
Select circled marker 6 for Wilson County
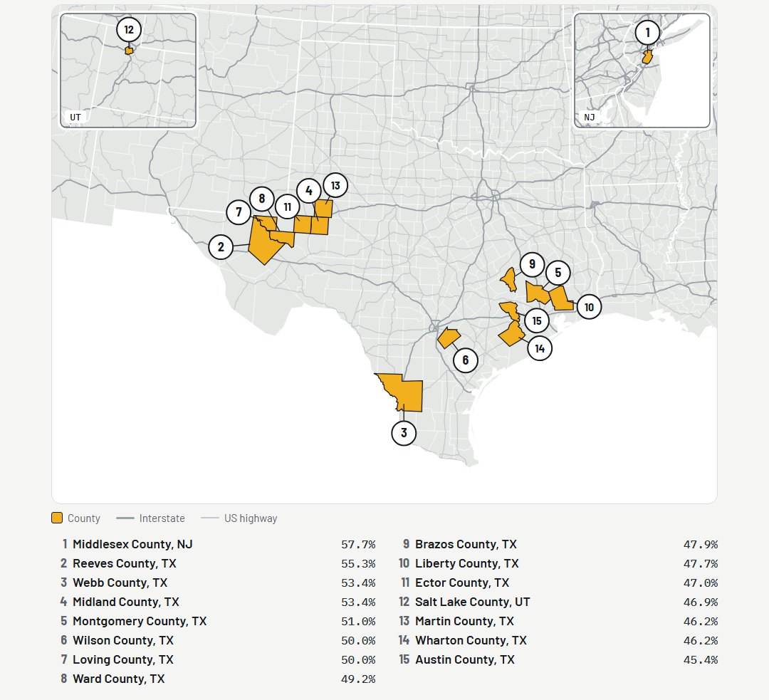pos(466,360)
